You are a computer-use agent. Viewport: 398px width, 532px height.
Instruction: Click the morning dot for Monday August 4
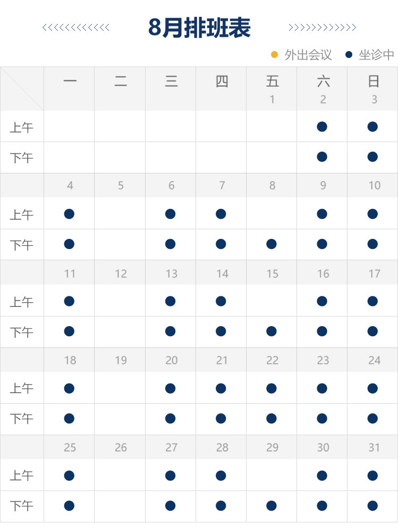[69, 214]
